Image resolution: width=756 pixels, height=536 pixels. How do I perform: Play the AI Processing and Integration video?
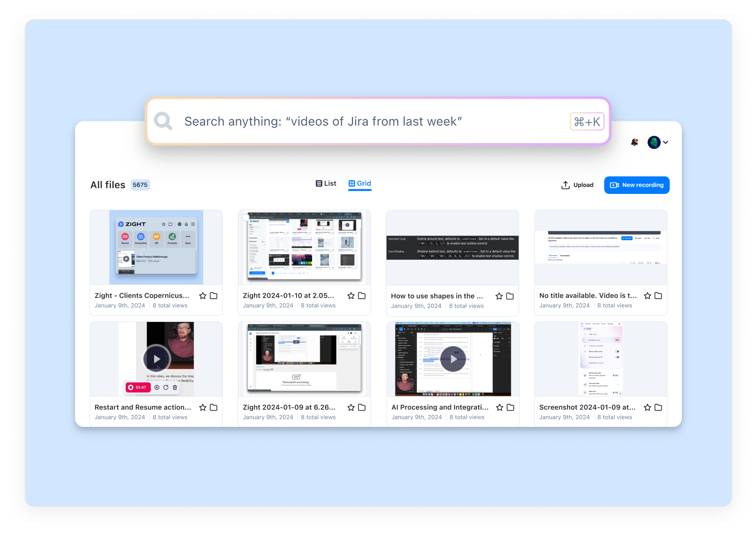tap(453, 359)
